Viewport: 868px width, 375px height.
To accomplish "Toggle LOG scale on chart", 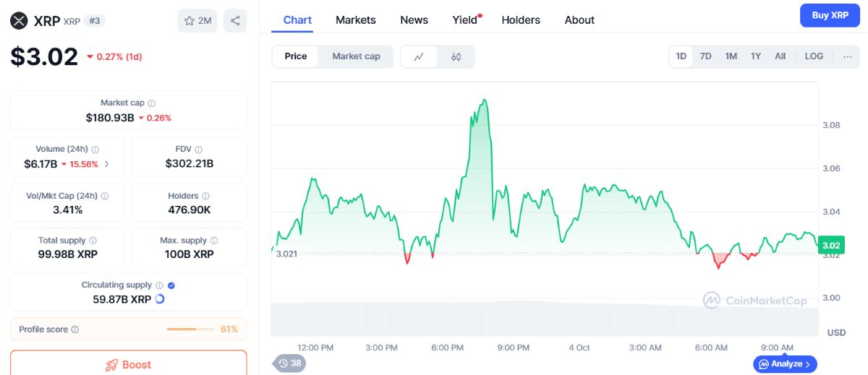I will (x=814, y=56).
